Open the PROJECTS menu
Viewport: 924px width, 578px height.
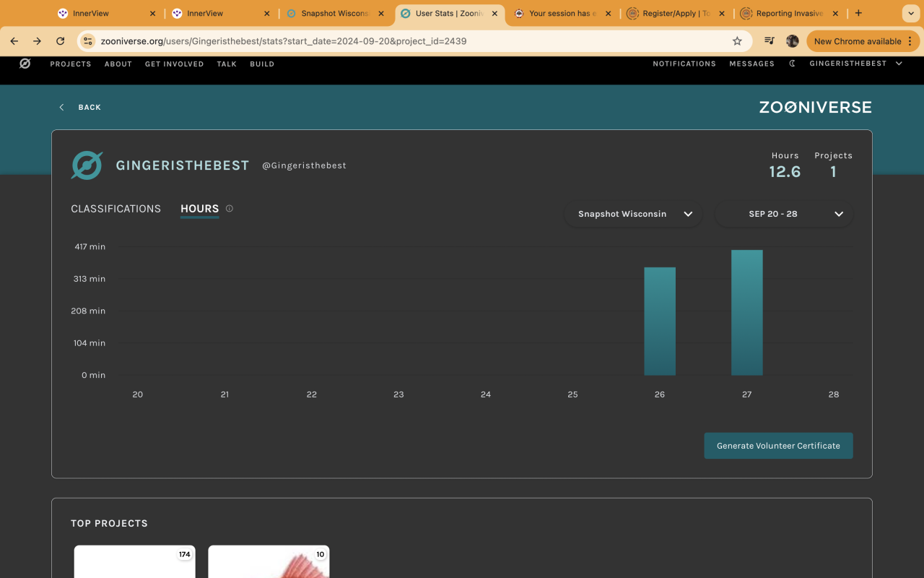(71, 64)
